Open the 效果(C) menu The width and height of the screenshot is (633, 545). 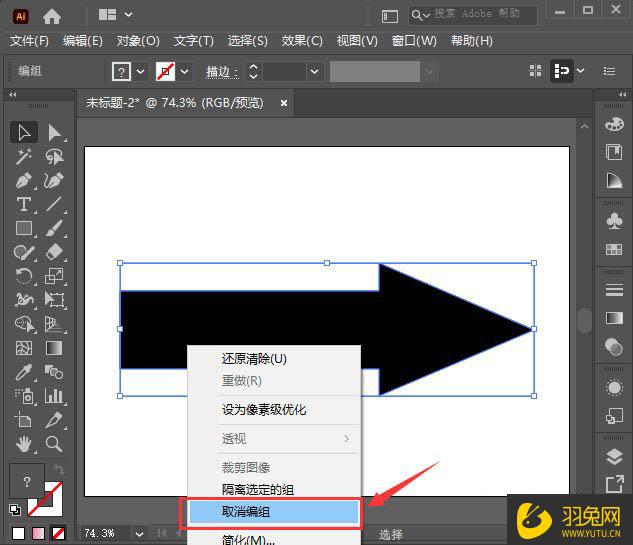click(x=302, y=41)
